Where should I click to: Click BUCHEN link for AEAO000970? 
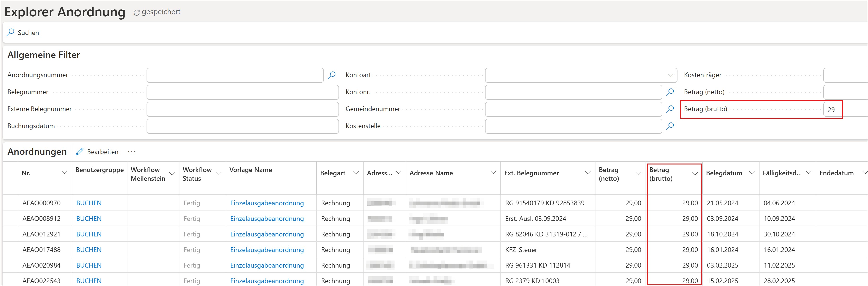(89, 203)
